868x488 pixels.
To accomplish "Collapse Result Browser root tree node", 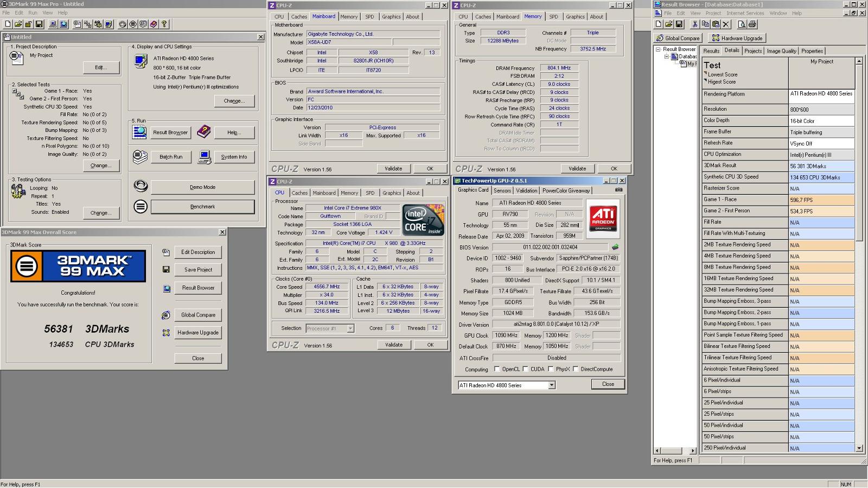I will point(658,49).
